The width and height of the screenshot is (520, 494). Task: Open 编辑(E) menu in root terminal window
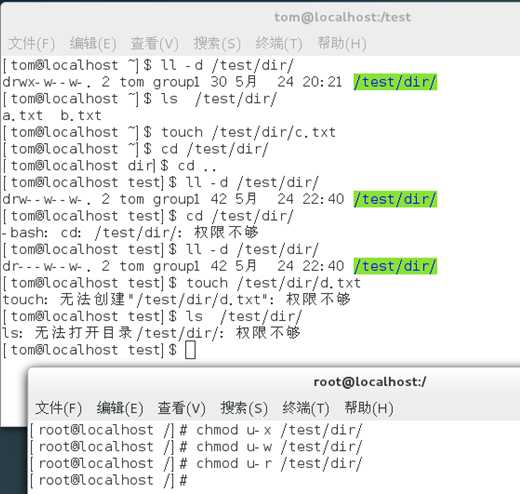click(120, 408)
